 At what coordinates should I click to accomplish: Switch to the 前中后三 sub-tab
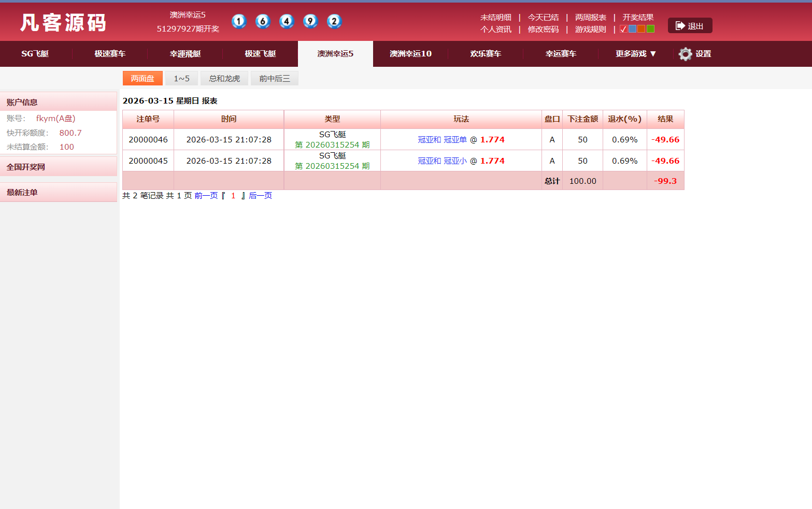click(274, 78)
